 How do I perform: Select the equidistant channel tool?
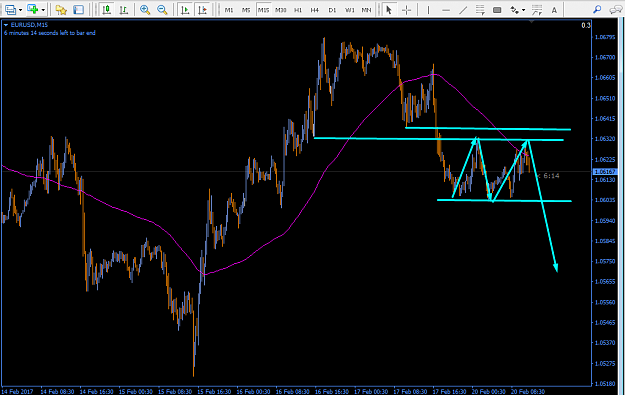point(480,10)
